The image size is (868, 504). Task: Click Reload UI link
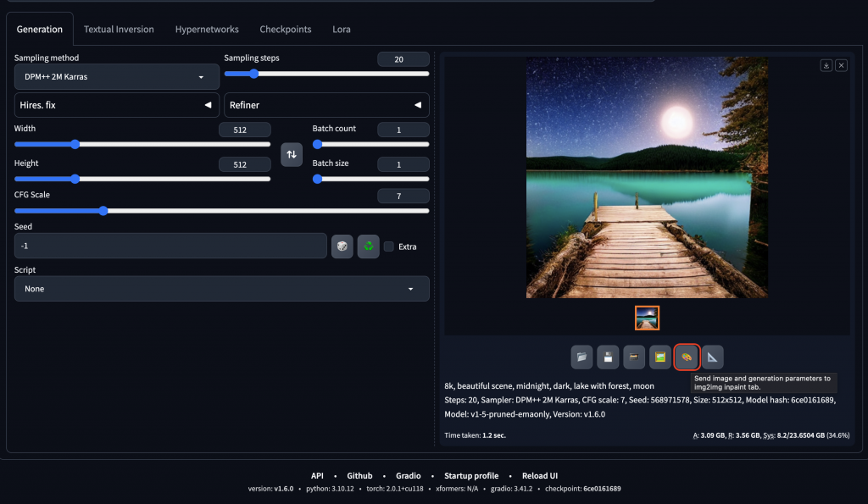540,476
